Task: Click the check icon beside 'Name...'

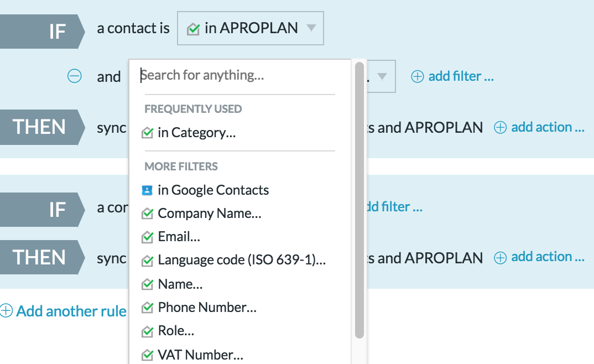Action: (147, 284)
